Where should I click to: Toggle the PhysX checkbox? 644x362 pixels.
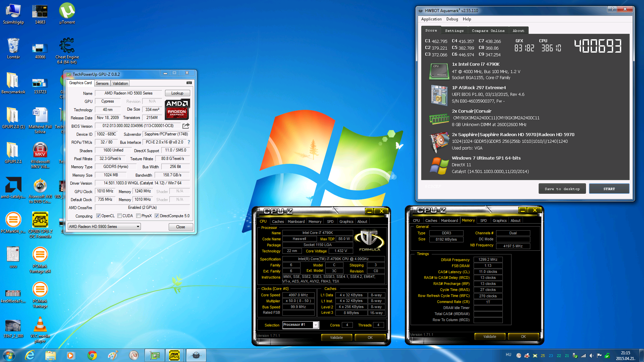(x=138, y=216)
